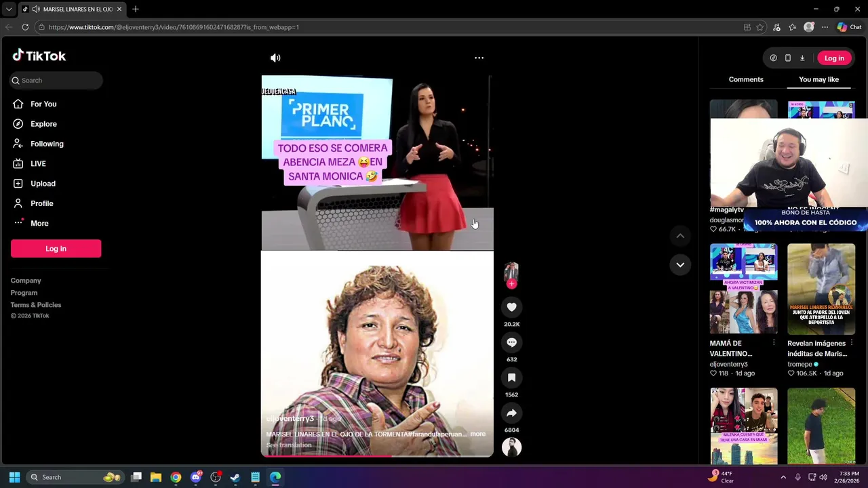The height and width of the screenshot is (488, 868).
Task: Switch to the You may like tab
Action: pyautogui.click(x=818, y=79)
